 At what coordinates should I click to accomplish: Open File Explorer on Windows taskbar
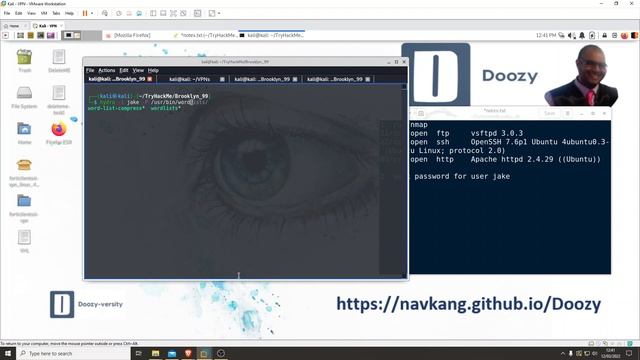pos(156,353)
